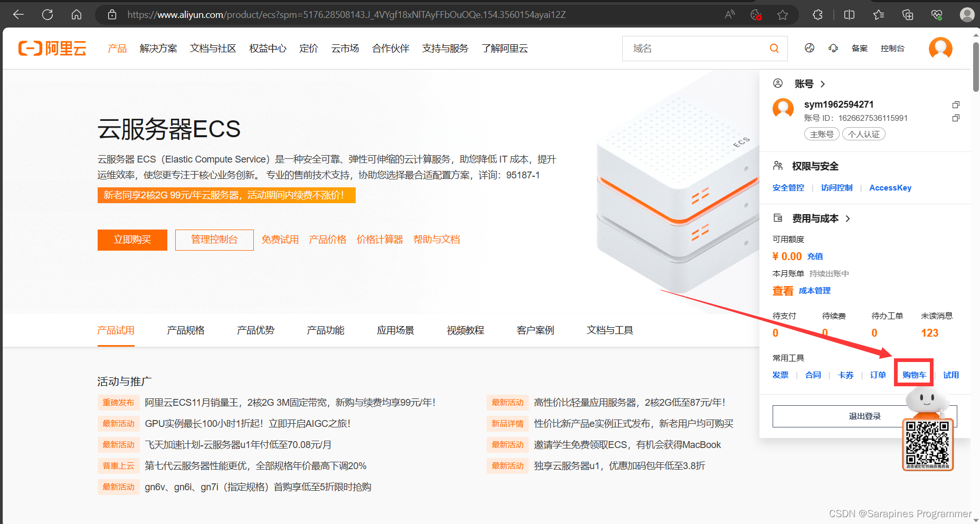Click the Aliyun logo in header
The image size is (980, 524).
52,49
